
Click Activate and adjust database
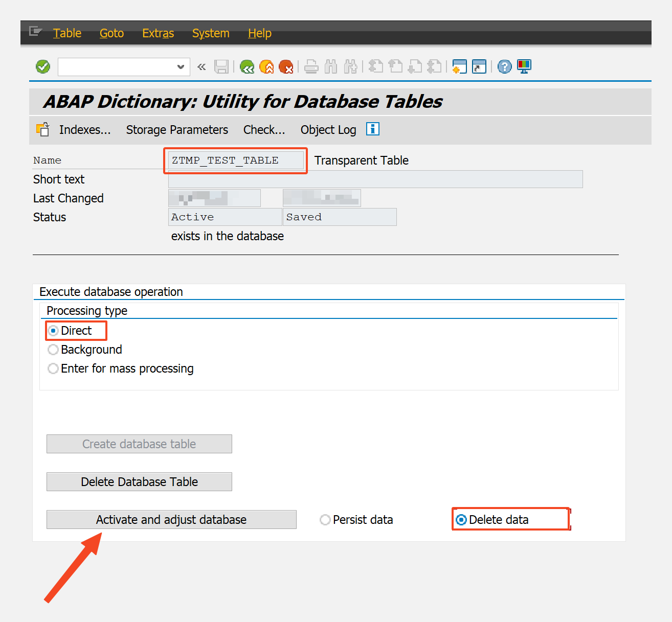(171, 519)
